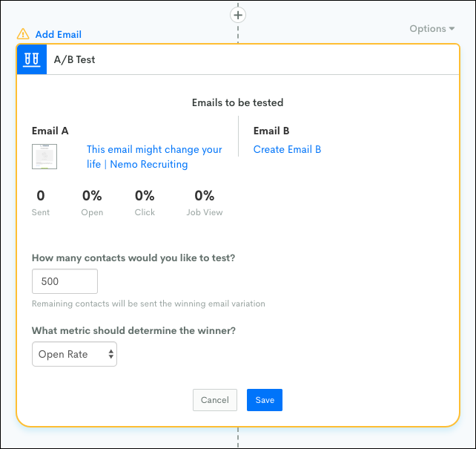The image size is (476, 449).
Task: Open the Open Rate metric dropdown
Action: [74, 355]
